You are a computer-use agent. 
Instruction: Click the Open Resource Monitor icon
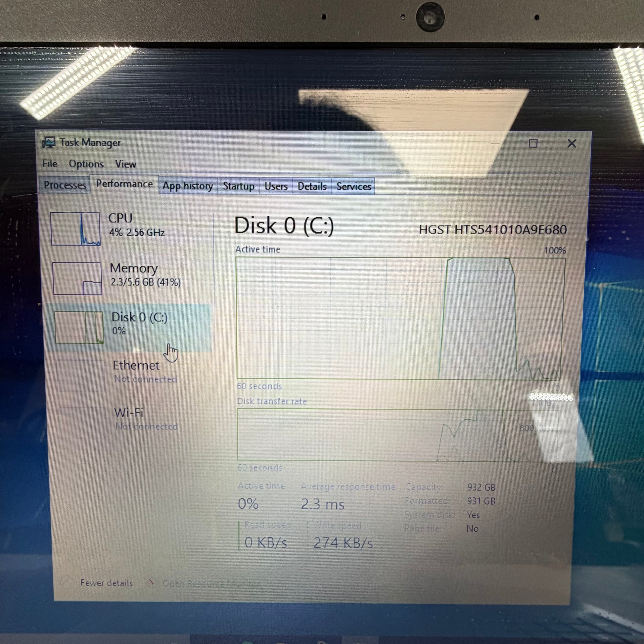pyautogui.click(x=152, y=583)
